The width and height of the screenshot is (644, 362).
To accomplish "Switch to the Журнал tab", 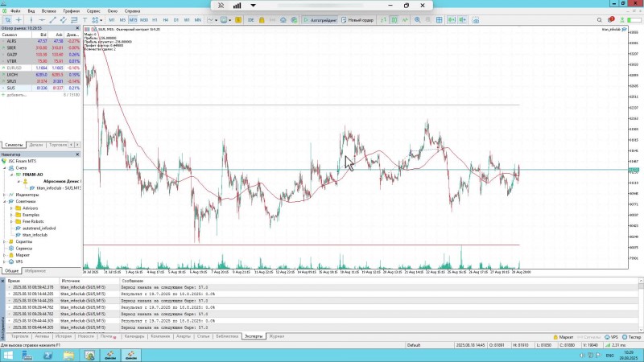I will (276, 336).
